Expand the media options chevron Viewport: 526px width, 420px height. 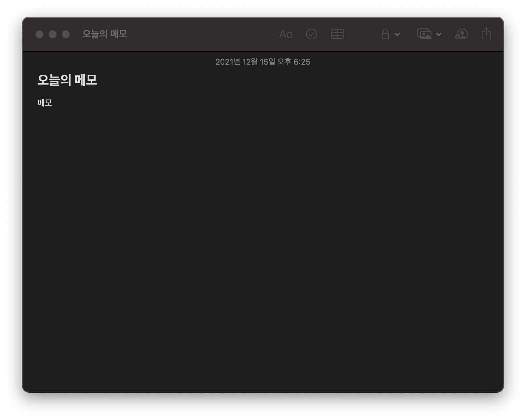click(x=439, y=34)
